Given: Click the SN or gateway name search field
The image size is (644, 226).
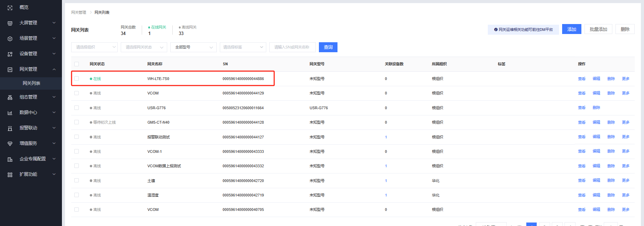Looking at the screenshot, I should (292, 47).
